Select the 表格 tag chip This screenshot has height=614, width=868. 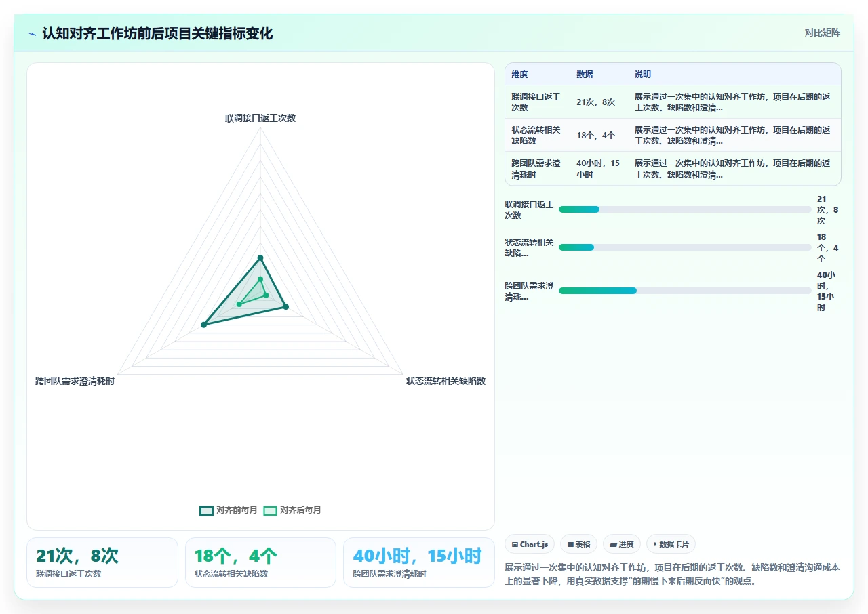578,544
